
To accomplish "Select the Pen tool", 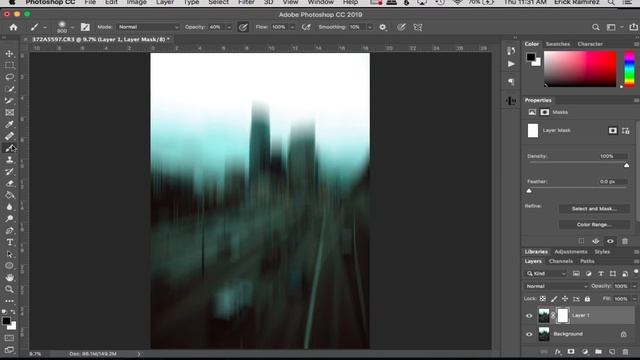I will tap(9, 231).
